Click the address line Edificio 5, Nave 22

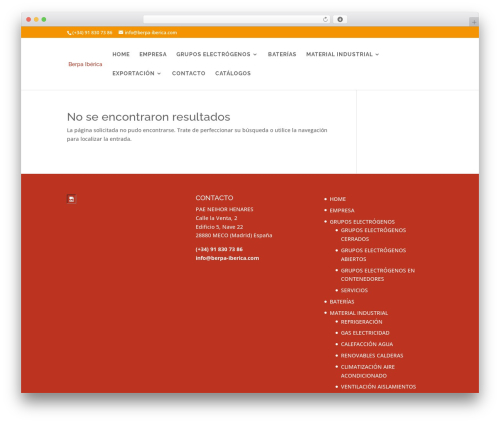click(219, 227)
